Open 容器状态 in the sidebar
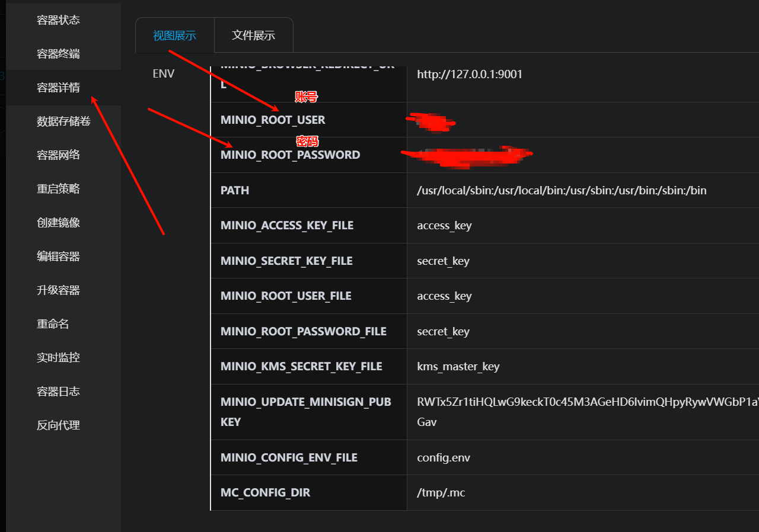 click(x=58, y=20)
